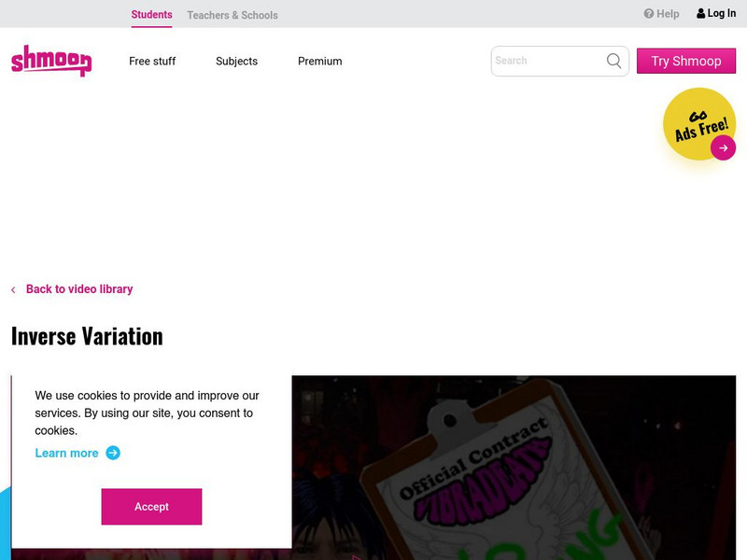The height and width of the screenshot is (560, 747).
Task: Switch to Teachers & Schools tab
Action: pyautogui.click(x=233, y=15)
